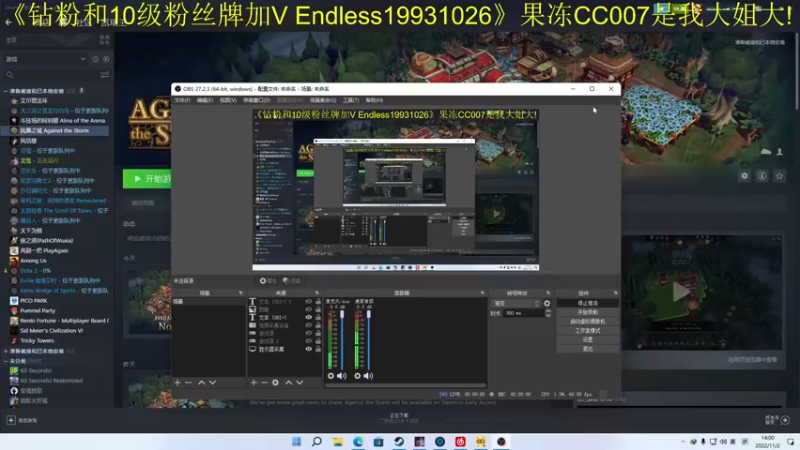Add a new scene with the plus icon
Image resolution: width=800 pixels, height=450 pixels.
point(177,383)
